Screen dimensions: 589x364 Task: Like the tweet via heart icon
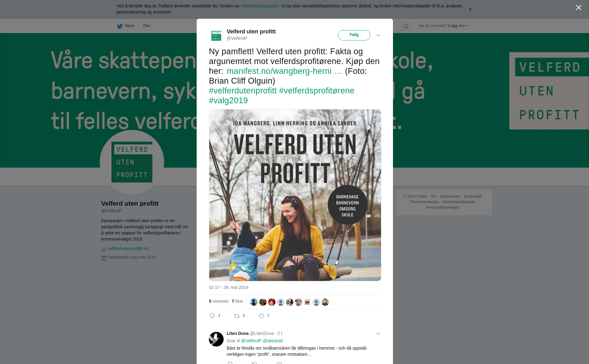coord(261,316)
